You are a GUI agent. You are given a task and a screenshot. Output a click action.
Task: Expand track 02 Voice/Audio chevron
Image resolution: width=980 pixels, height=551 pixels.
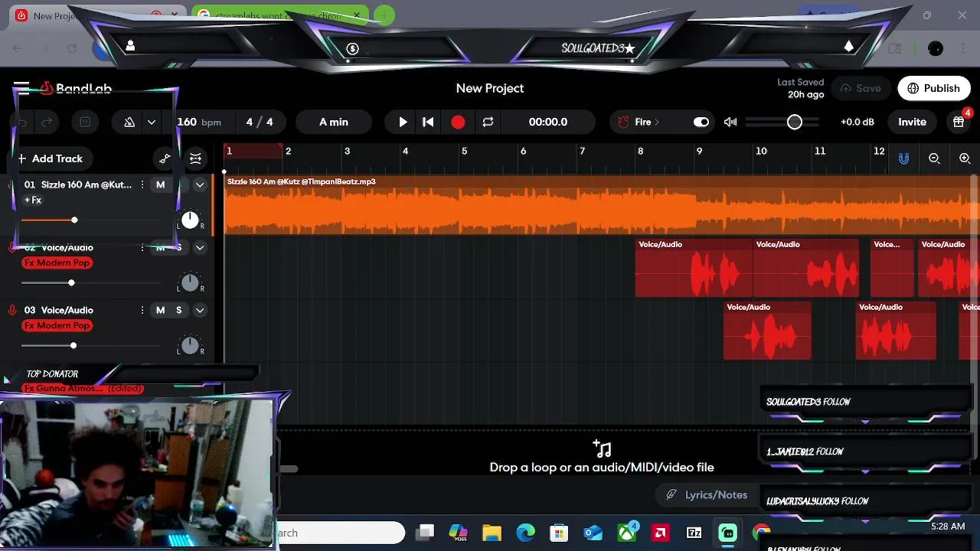(x=200, y=247)
